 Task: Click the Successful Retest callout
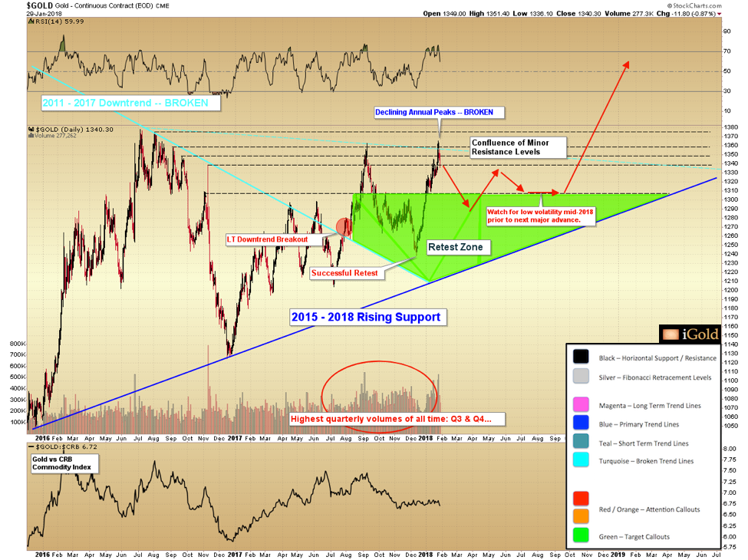(344, 272)
